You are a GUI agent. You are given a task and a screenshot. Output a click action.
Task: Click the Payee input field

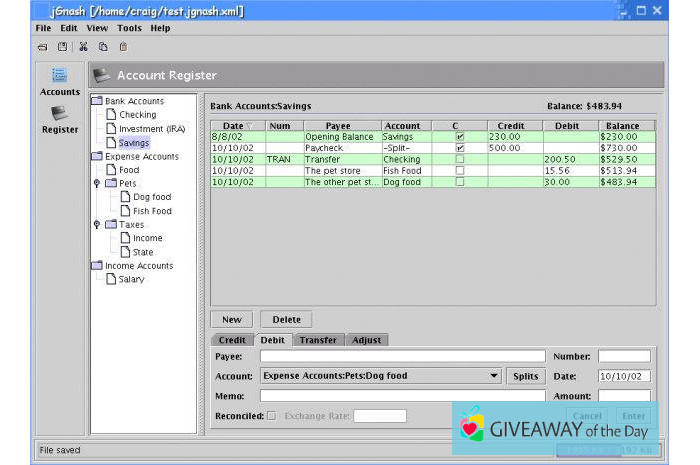(x=402, y=356)
